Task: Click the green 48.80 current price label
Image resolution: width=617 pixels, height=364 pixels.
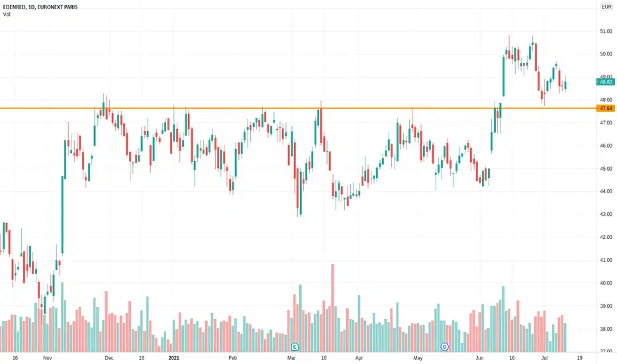Action: 606,82
